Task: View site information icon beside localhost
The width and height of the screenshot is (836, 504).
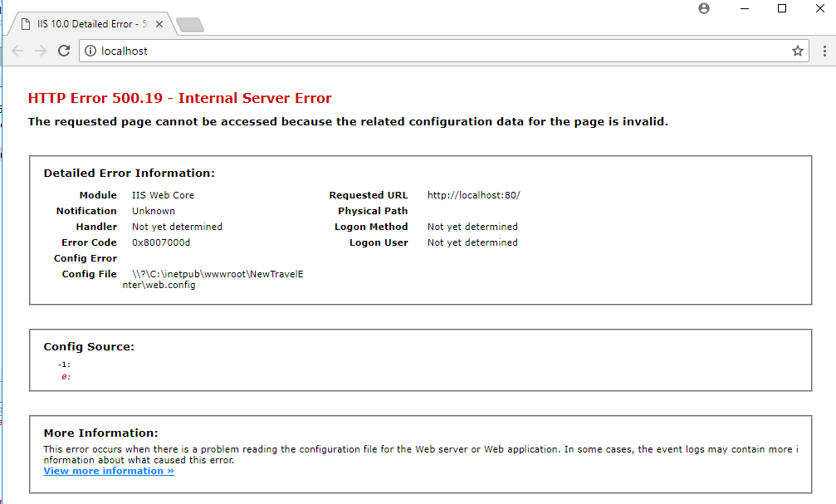Action: (90, 51)
